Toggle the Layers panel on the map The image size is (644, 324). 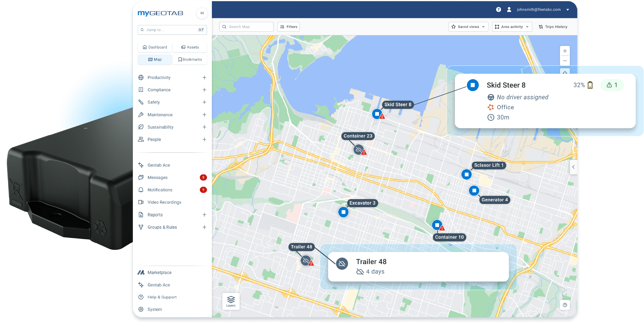(231, 301)
